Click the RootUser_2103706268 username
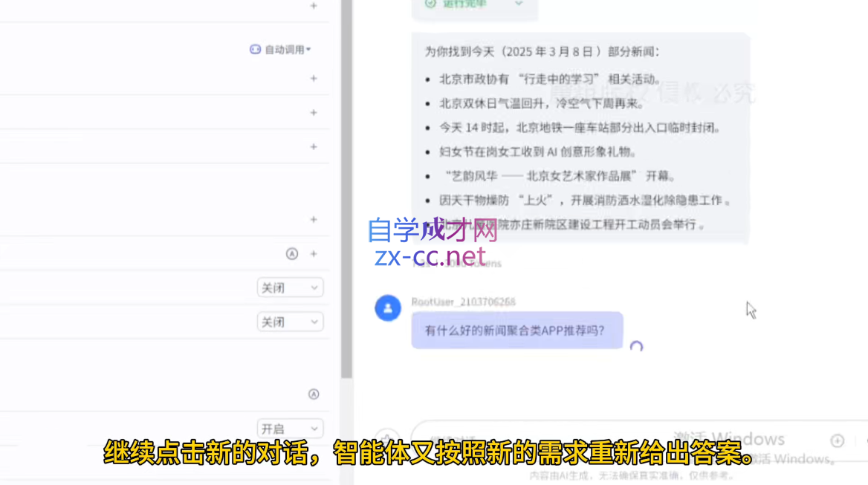The width and height of the screenshot is (868, 485). click(x=463, y=302)
